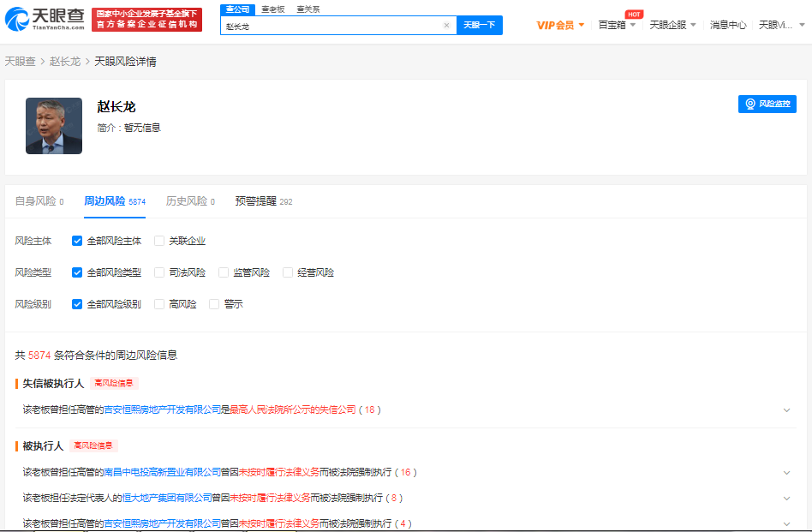Click the 风险监控 button
812x532 pixels.
click(767, 104)
